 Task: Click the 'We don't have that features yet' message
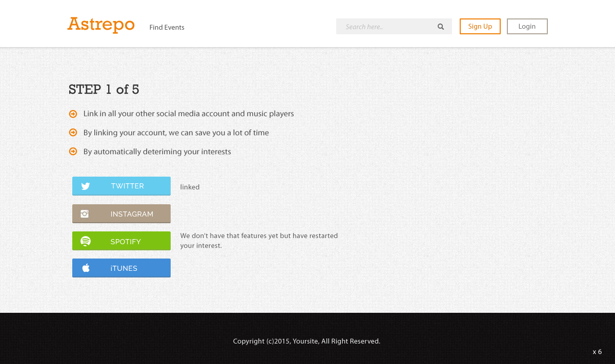pyautogui.click(x=259, y=241)
